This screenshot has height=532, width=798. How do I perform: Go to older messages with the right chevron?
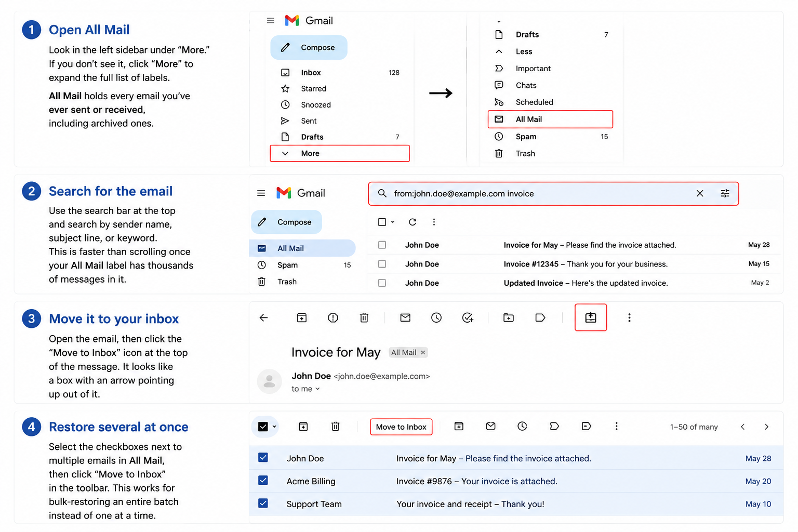click(766, 427)
